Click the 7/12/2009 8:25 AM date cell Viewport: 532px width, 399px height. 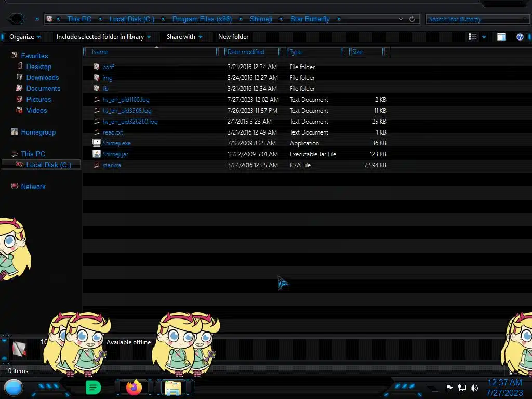[x=251, y=143]
